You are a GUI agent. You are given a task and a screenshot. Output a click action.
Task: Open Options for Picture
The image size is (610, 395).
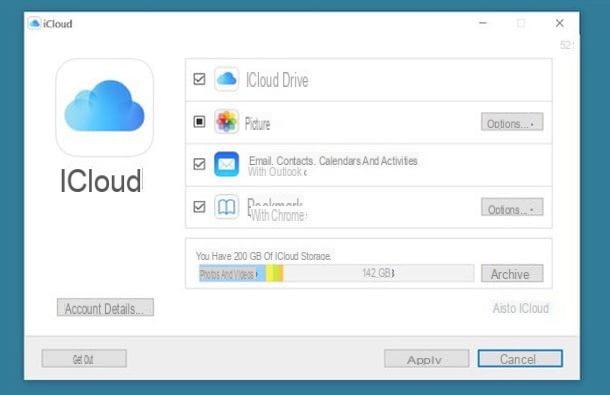(x=512, y=122)
